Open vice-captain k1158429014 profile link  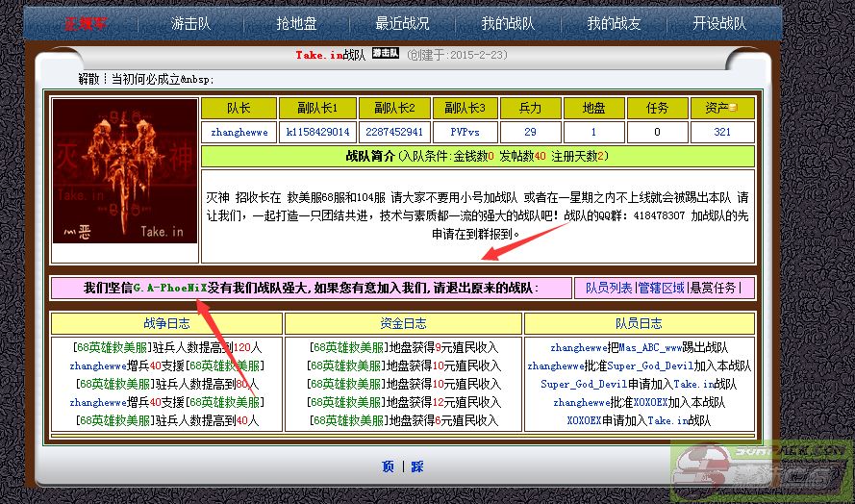317,132
